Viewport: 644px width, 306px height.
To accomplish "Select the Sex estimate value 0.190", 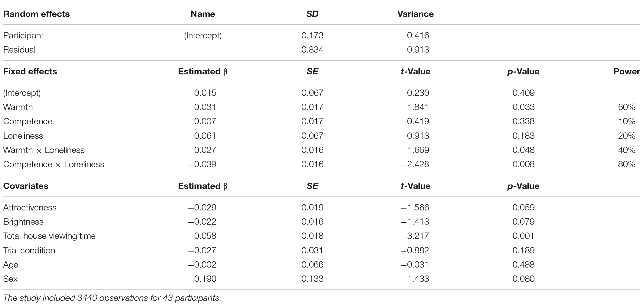I will (205, 279).
